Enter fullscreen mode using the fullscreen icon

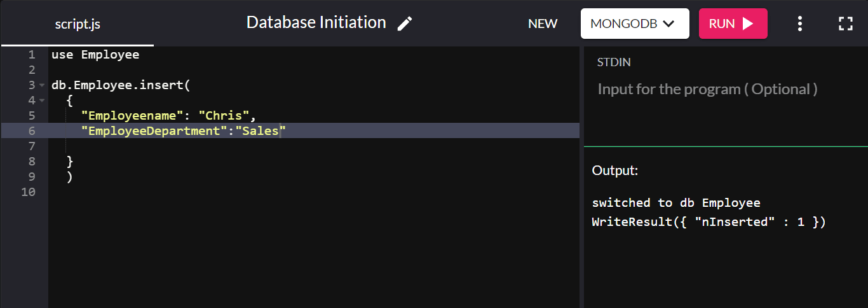tap(845, 24)
